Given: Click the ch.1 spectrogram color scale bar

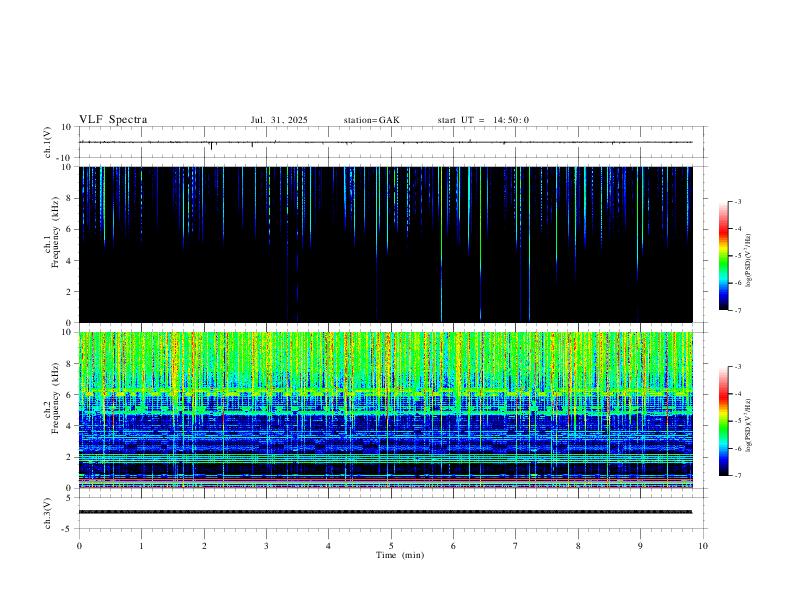Looking at the screenshot, I should tap(723, 256).
